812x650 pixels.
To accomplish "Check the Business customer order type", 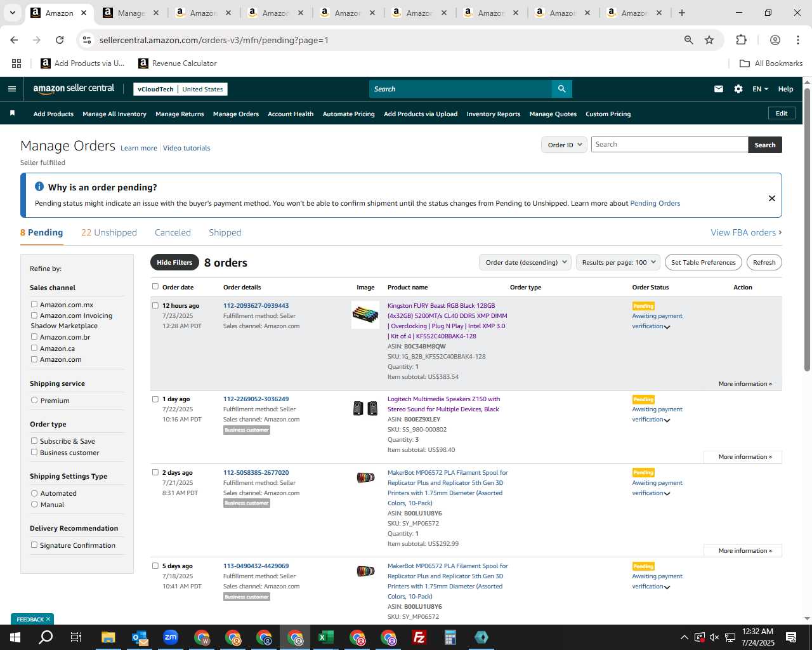I will click(34, 452).
